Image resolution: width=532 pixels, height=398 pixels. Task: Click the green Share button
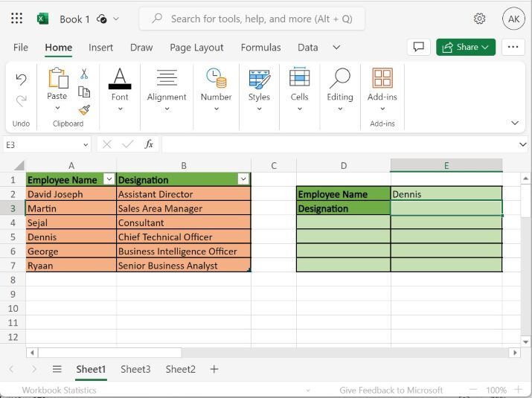(466, 47)
